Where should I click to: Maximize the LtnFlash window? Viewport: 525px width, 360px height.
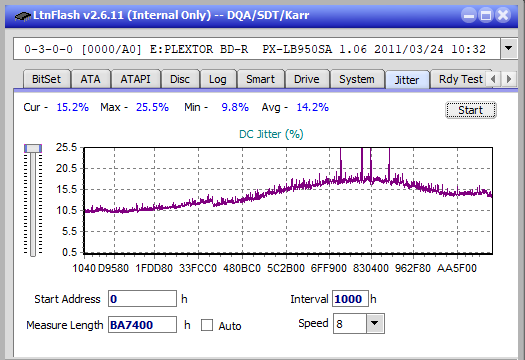(486, 15)
